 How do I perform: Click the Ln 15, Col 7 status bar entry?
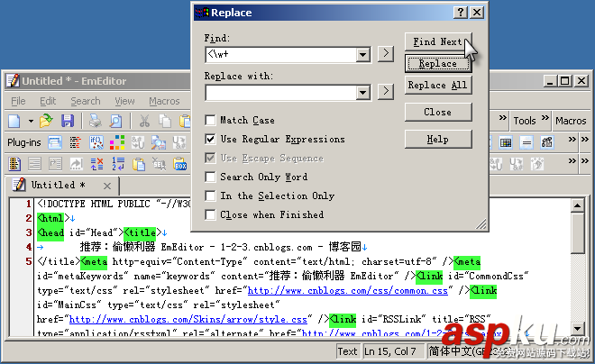[393, 351]
